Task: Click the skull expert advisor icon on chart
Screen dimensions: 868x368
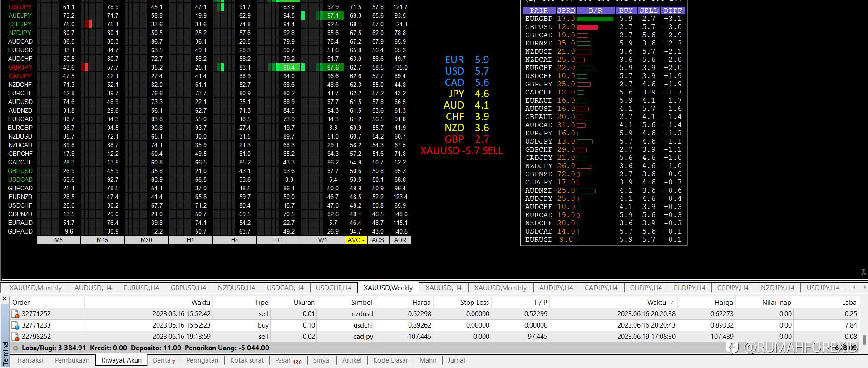Action: 863,272
